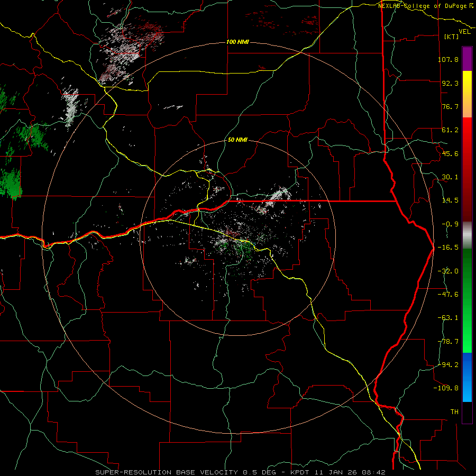This screenshot has width=476, height=476.
Task: Click the green inbound segment of the color bar
Action: coord(467,300)
